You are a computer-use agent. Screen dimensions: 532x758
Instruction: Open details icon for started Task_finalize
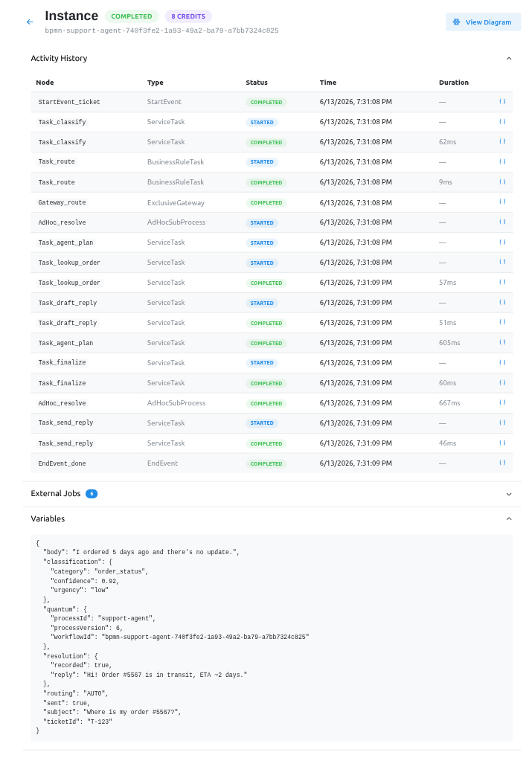tap(502, 362)
